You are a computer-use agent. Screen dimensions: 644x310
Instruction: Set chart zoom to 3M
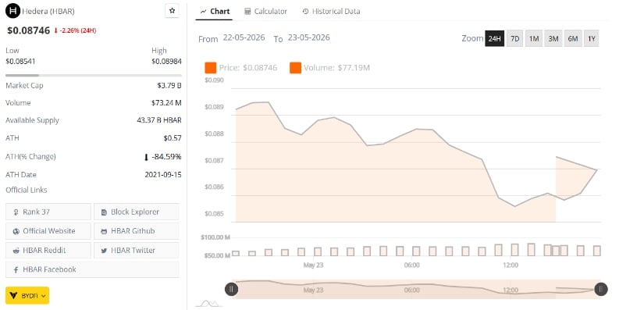pyautogui.click(x=553, y=38)
